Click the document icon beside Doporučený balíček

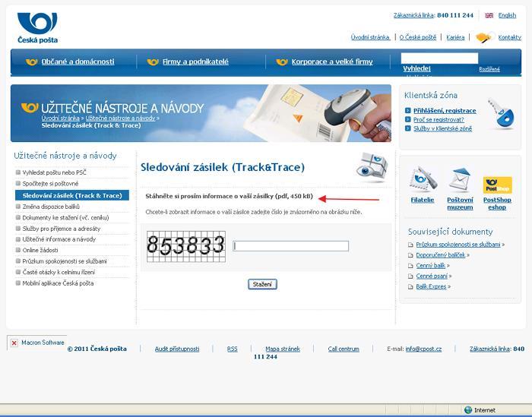[x=410, y=255]
